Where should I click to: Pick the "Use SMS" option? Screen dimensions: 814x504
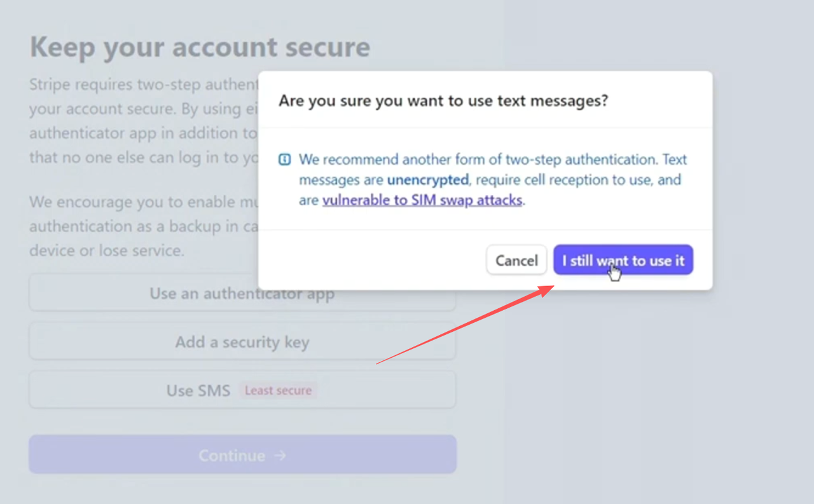point(198,390)
